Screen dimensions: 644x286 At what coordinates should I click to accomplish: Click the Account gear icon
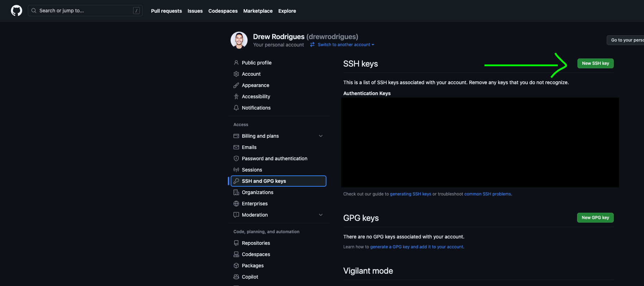click(x=236, y=74)
